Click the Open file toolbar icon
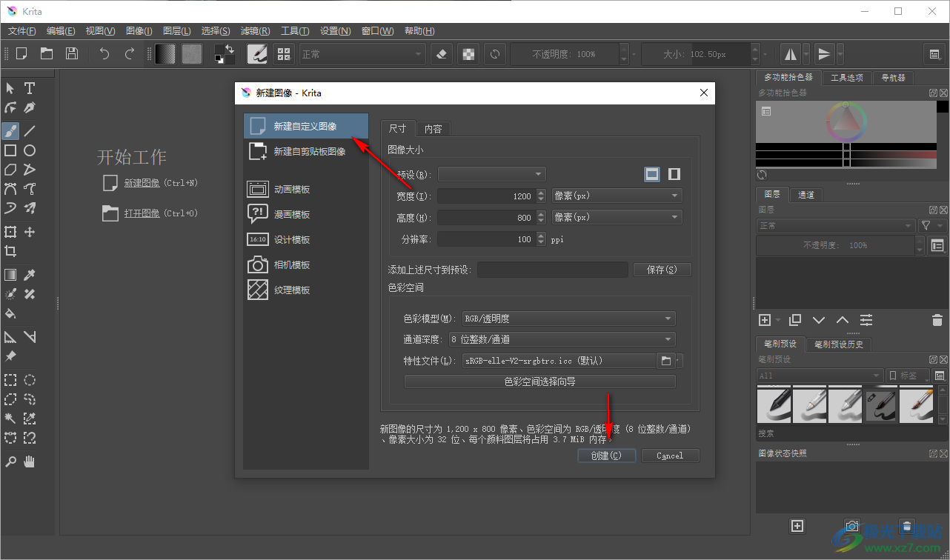Image resolution: width=950 pixels, height=560 pixels. coord(47,53)
